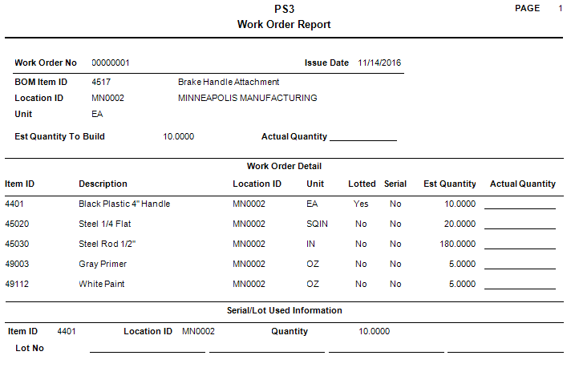Click item ID 45020 in detail table

[18, 224]
